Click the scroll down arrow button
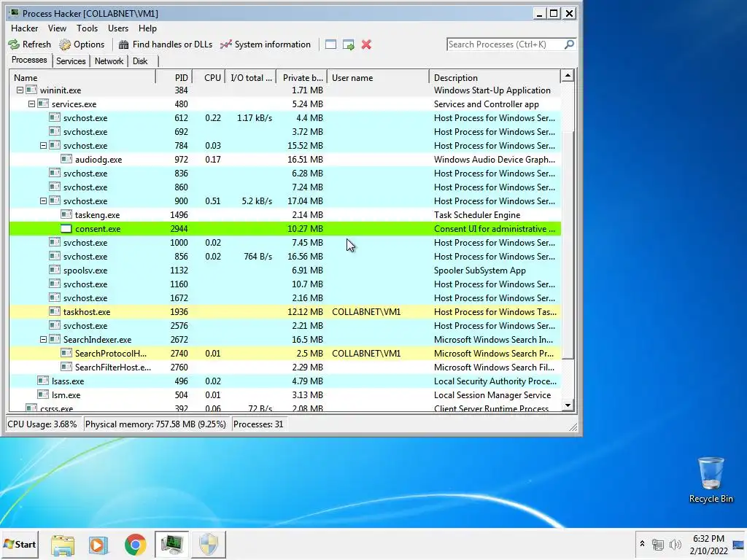The height and width of the screenshot is (560, 747). (568, 405)
